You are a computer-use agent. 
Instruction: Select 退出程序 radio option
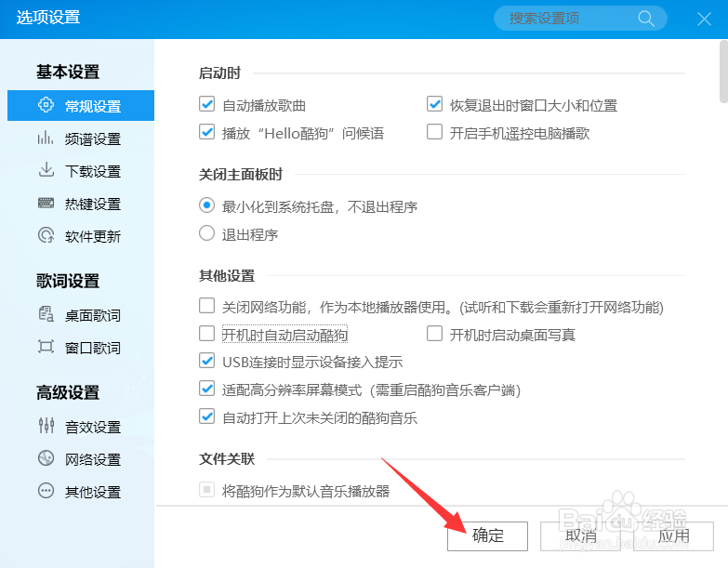click(x=206, y=233)
